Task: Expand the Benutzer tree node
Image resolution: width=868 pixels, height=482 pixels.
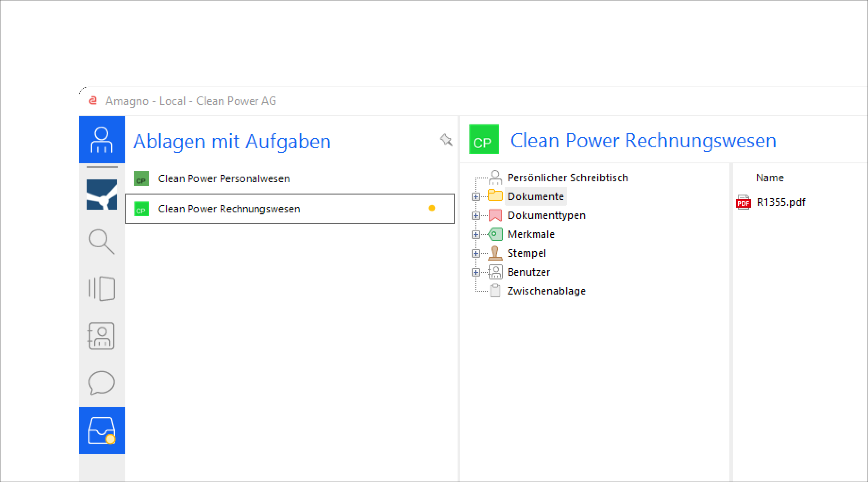Action: click(x=475, y=272)
